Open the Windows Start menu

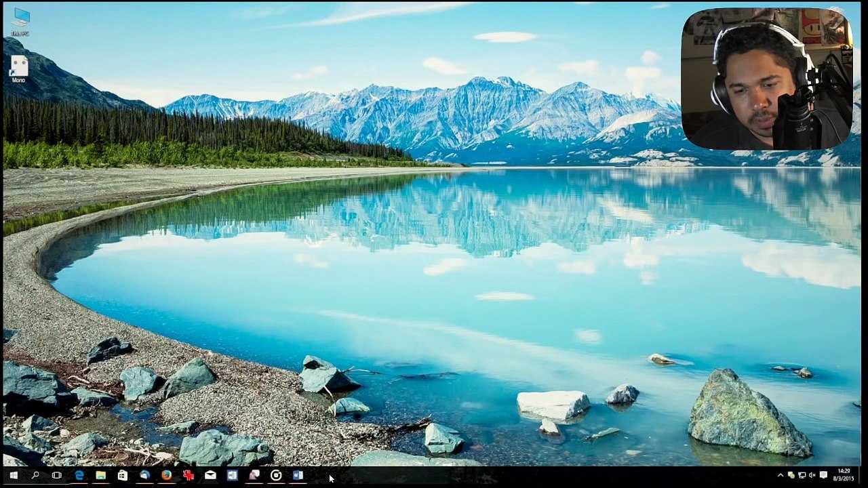click(x=13, y=476)
